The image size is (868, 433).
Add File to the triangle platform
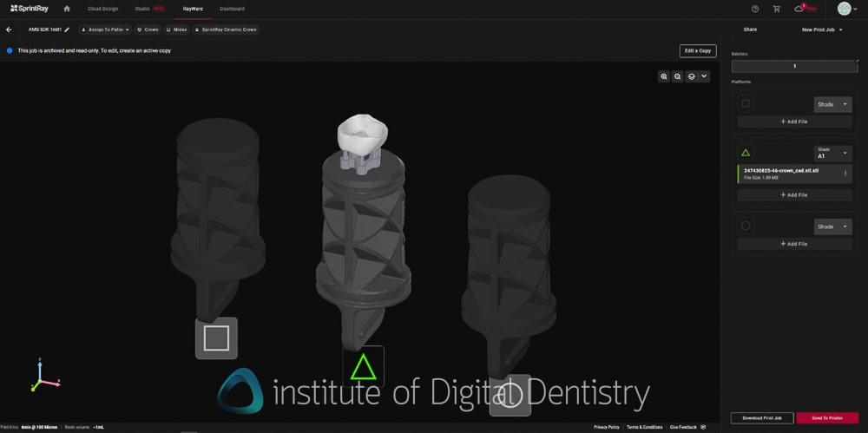[x=794, y=195]
